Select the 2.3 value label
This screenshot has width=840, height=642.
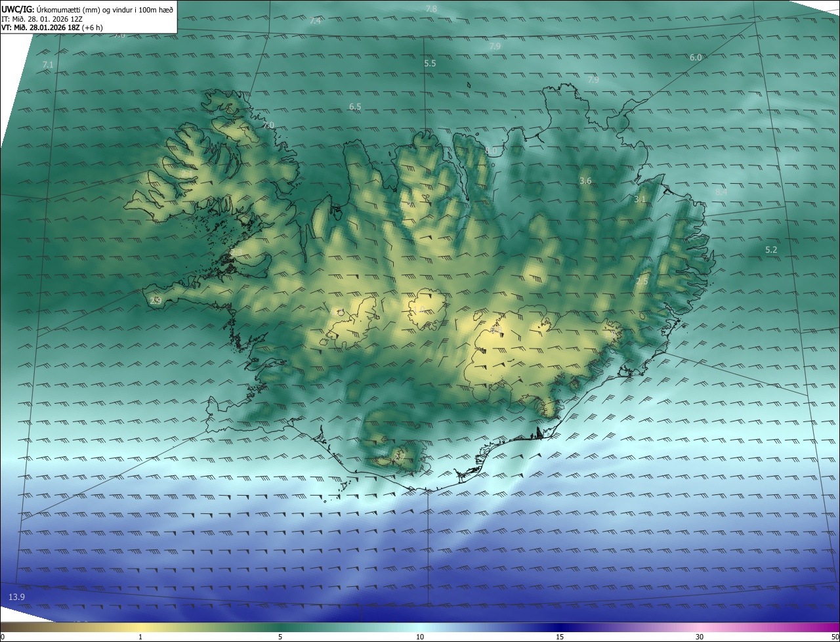pos(236,253)
